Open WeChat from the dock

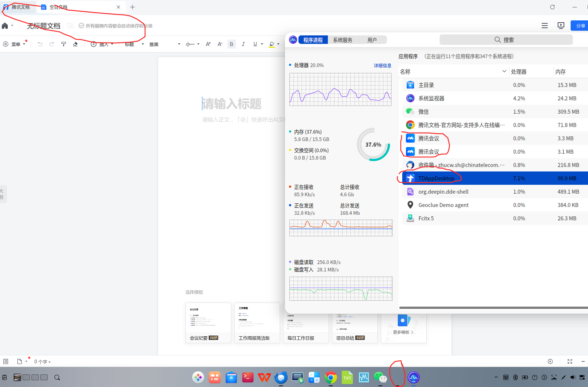[380, 377]
